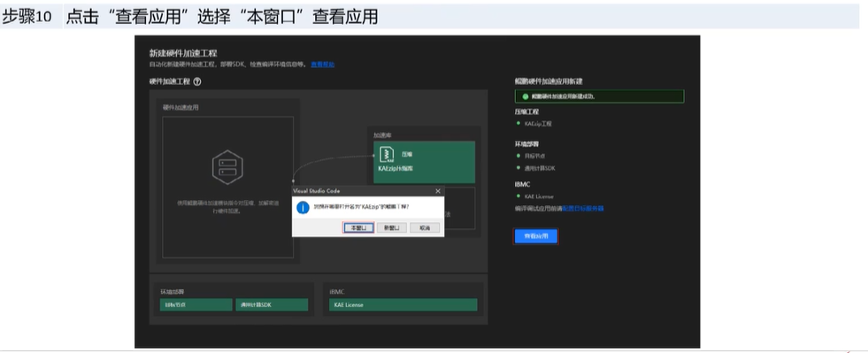Click the 新建硬件加速工程 page title
Viewport: 868px width, 353px height.
click(x=183, y=53)
